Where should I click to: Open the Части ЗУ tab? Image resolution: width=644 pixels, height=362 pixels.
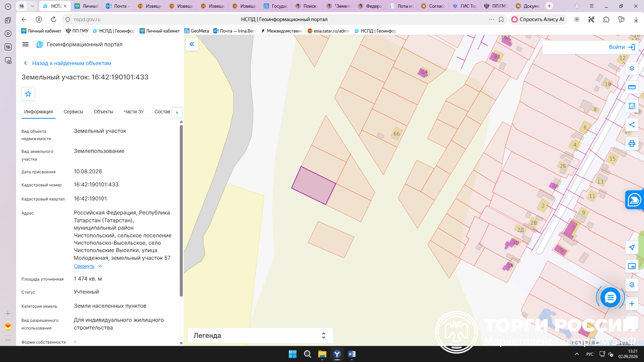pos(133,112)
